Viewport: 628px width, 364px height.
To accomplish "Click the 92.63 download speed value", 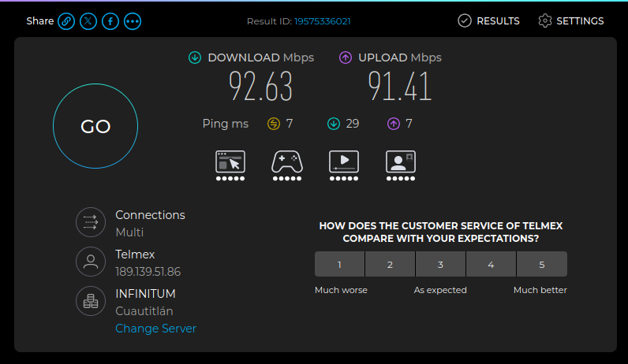I will 260,86.
